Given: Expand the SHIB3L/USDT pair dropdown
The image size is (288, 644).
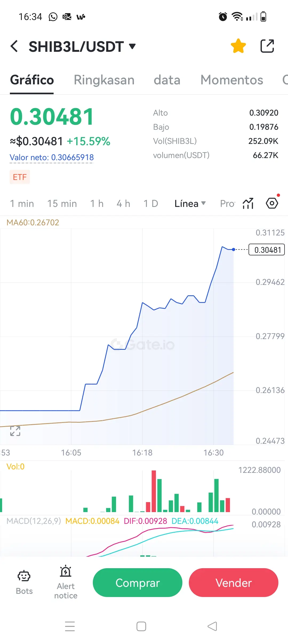Looking at the screenshot, I should 132,46.
